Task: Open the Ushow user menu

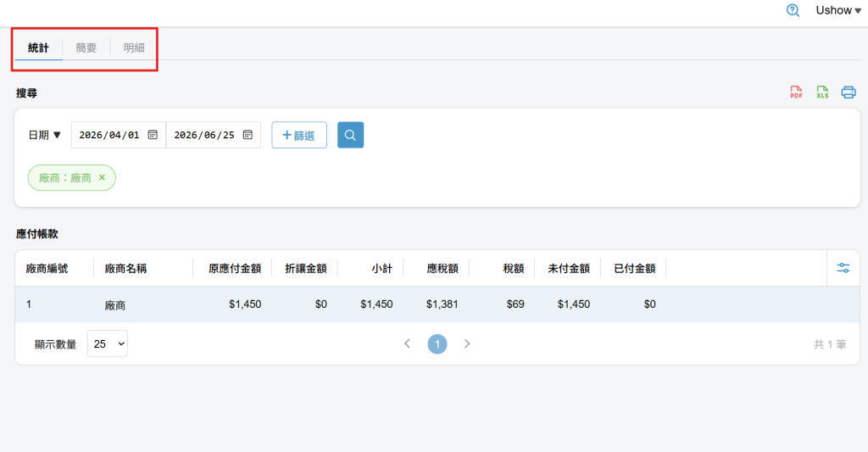Action: tap(838, 10)
